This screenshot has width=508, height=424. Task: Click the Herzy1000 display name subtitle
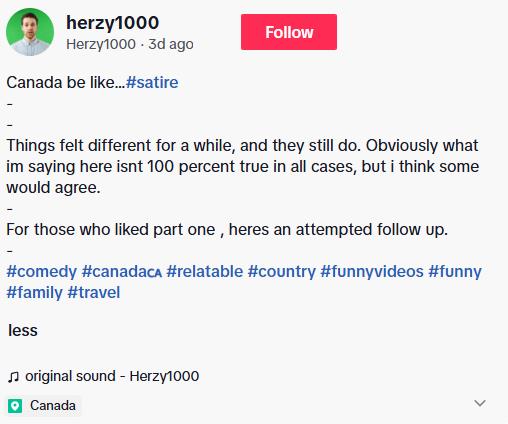101,44
